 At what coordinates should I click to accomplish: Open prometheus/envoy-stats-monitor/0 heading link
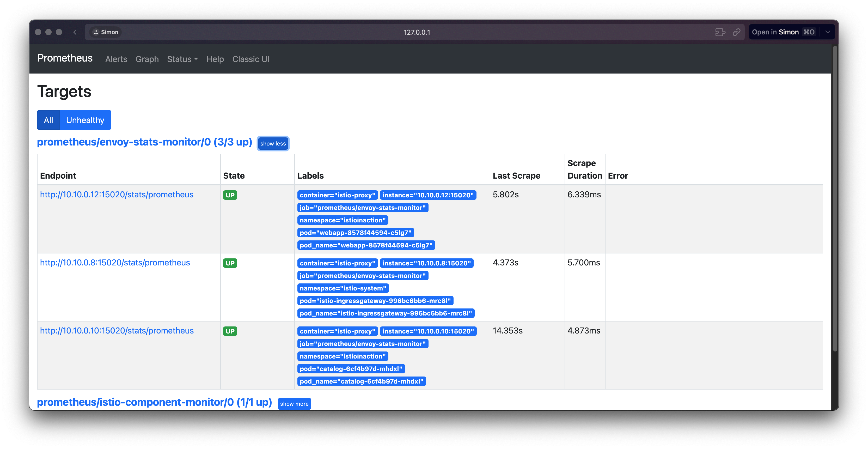pyautogui.click(x=144, y=142)
